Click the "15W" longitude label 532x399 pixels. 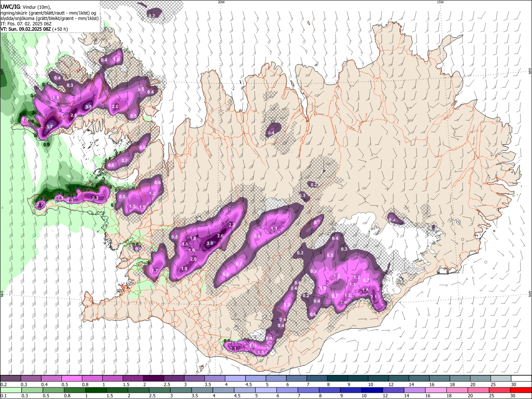440,2
